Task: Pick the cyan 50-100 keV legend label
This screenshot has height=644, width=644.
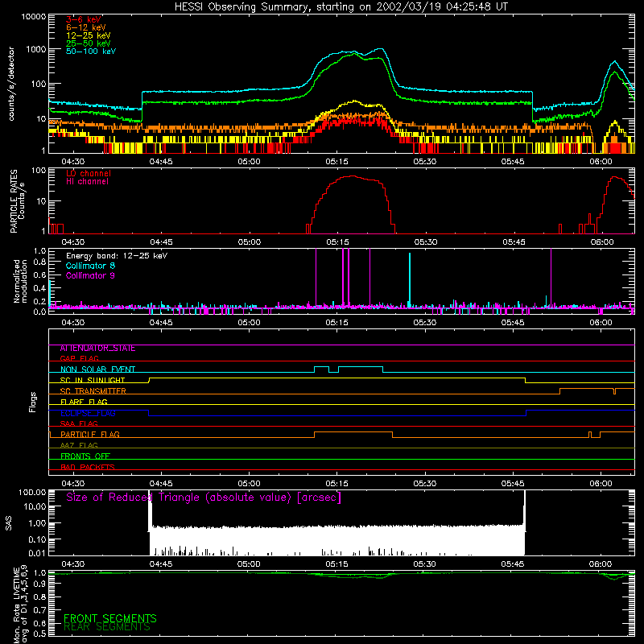Action: tap(91, 51)
